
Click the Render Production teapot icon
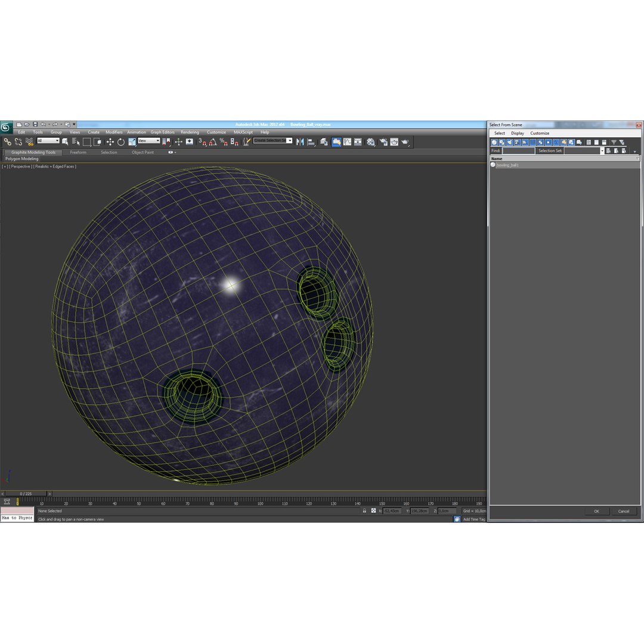tap(405, 142)
